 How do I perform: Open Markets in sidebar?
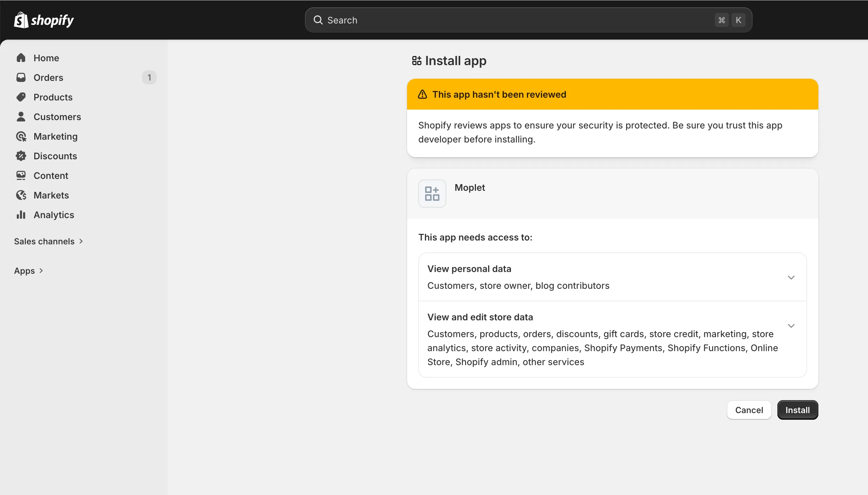84,195
